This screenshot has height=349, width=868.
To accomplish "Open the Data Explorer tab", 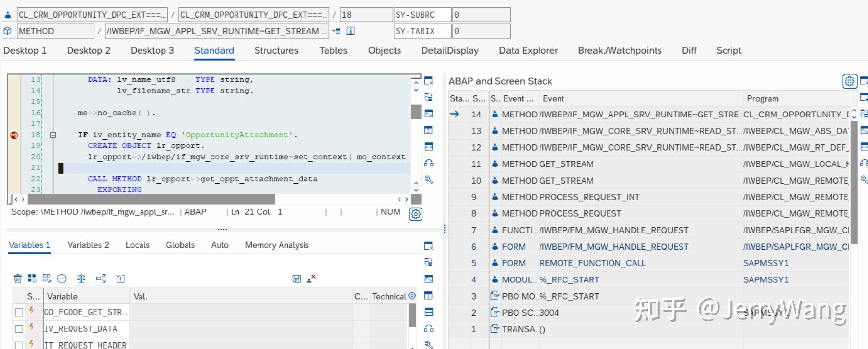I will (x=528, y=50).
